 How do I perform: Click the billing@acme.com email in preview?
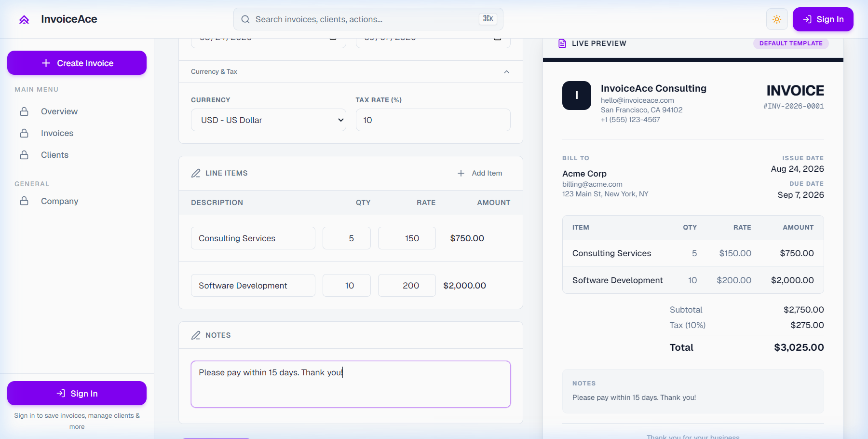point(592,184)
